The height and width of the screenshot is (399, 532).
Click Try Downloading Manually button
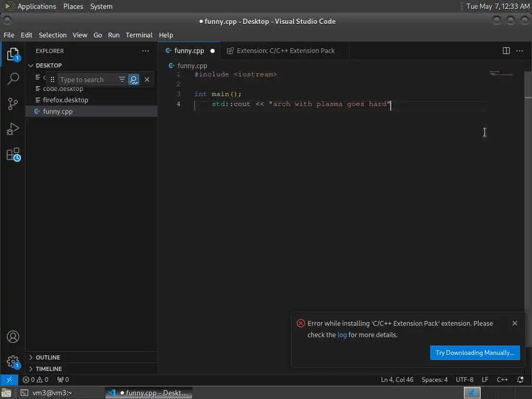(475, 353)
